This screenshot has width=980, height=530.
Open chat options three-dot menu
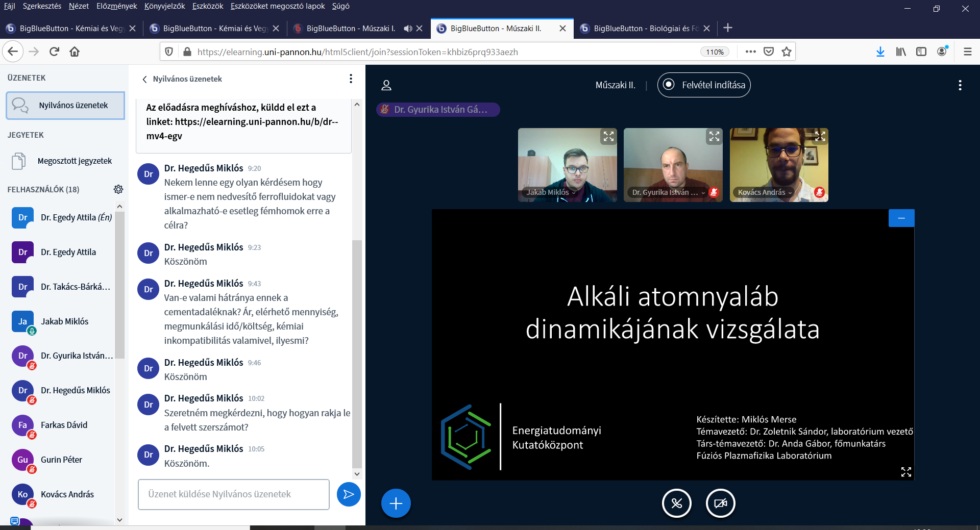(351, 79)
